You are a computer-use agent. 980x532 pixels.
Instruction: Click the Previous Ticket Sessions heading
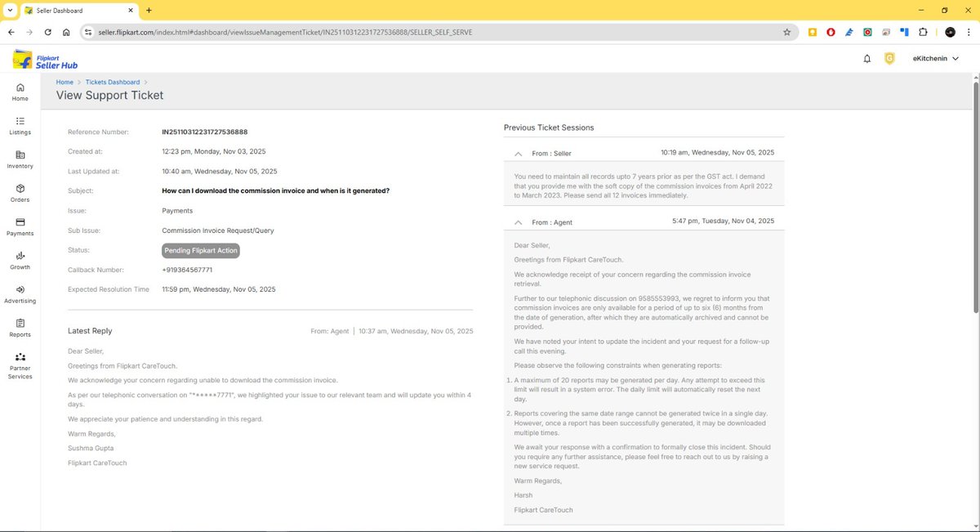click(549, 127)
